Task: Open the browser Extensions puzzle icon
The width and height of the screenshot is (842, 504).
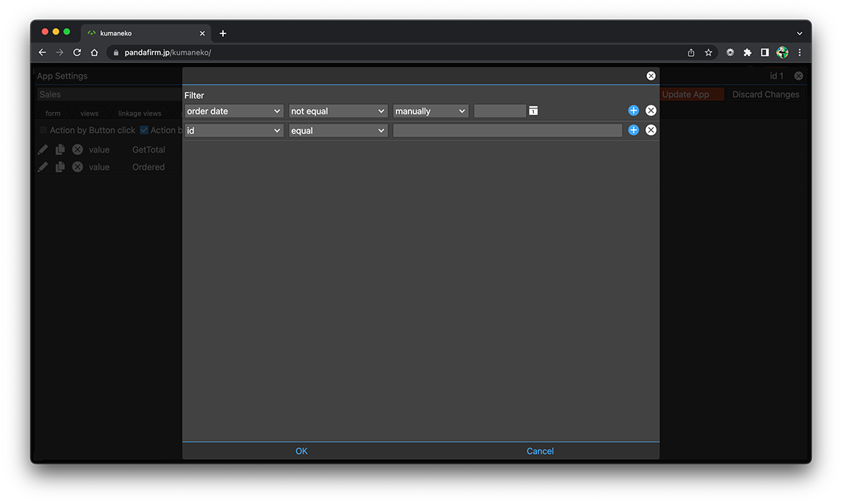Action: (x=747, y=52)
